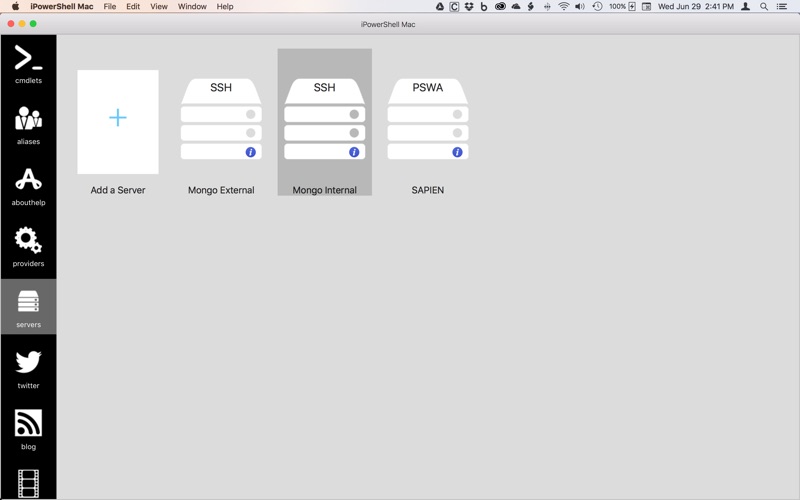
Task: Open the Apple menu
Action: coord(15,7)
